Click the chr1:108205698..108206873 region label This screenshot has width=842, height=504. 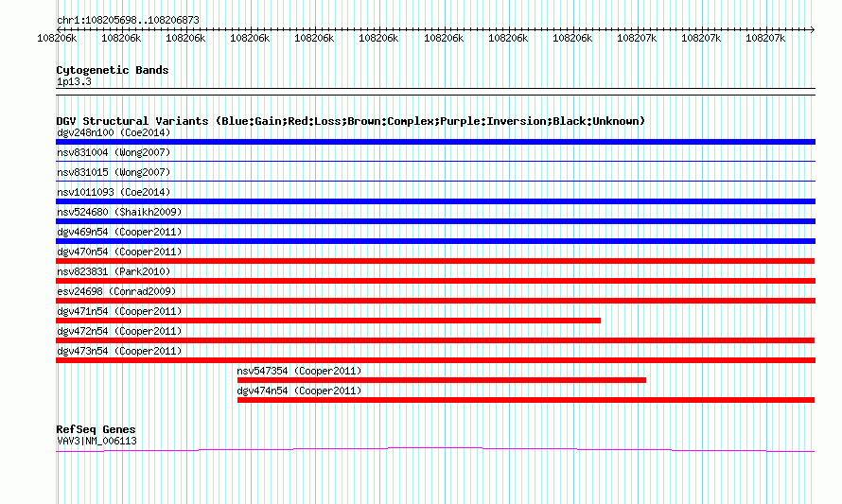(128, 21)
